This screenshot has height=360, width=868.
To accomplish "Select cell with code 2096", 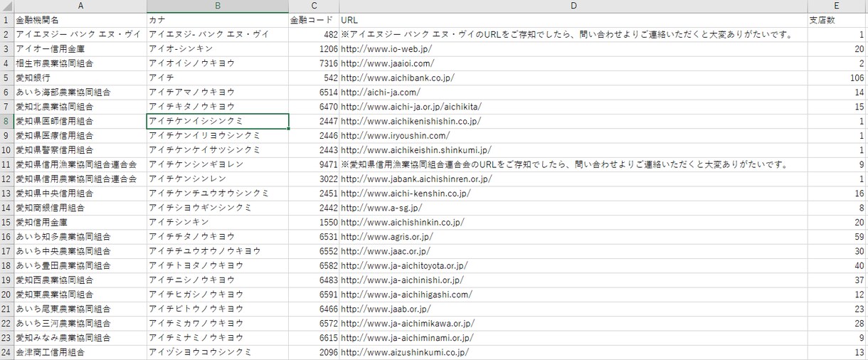I will [x=314, y=352].
